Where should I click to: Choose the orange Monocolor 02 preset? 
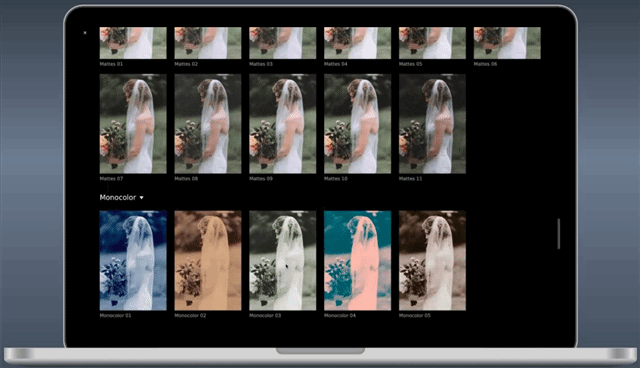click(x=208, y=260)
